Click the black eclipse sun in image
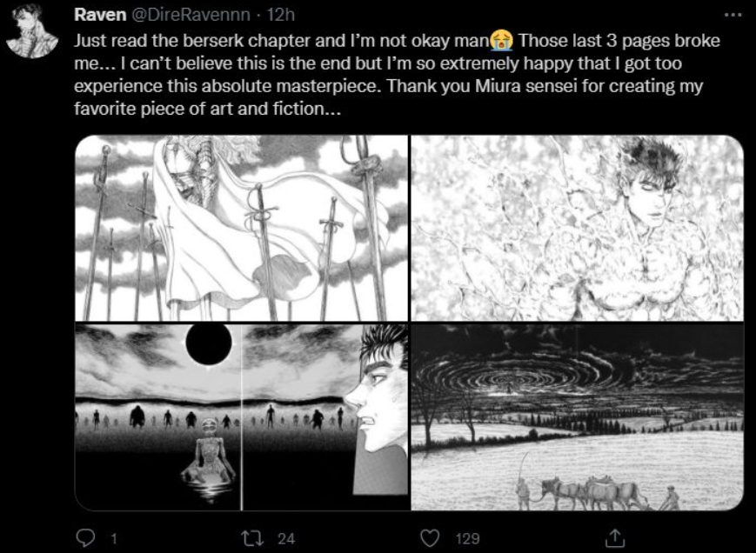The image size is (756, 553). (208, 343)
